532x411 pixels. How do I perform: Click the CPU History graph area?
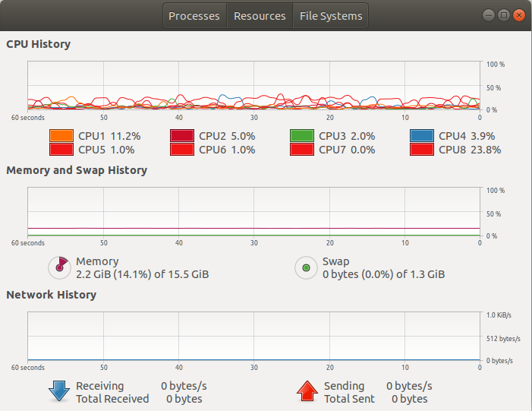point(253,86)
